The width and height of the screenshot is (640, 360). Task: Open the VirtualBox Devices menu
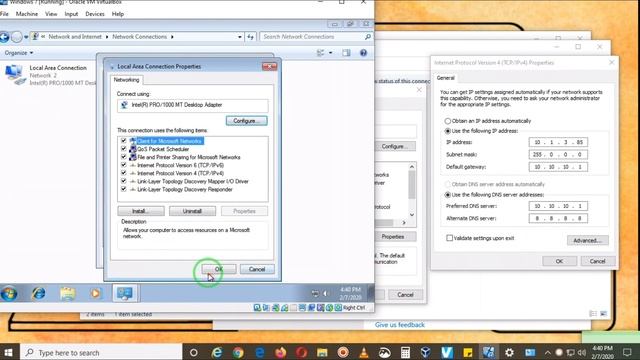point(95,14)
